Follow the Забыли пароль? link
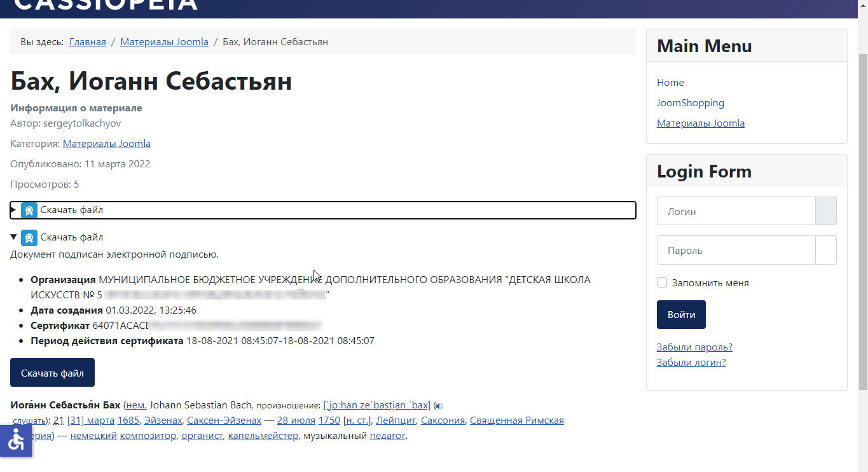 tap(694, 347)
